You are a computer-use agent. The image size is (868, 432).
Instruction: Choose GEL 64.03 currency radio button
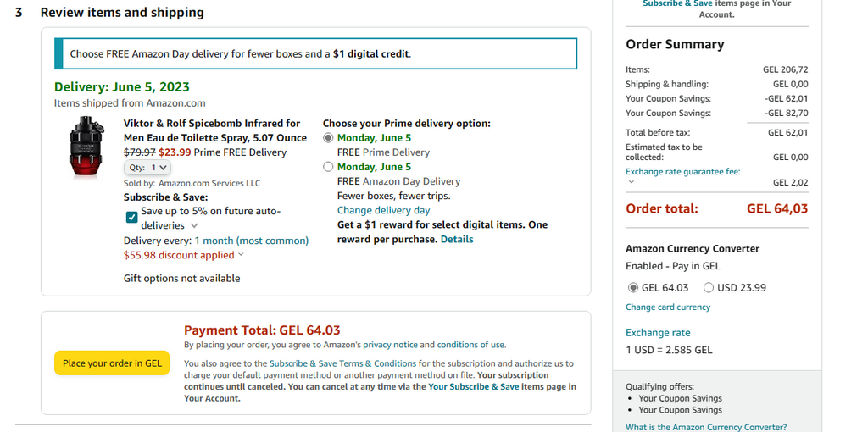click(x=632, y=288)
